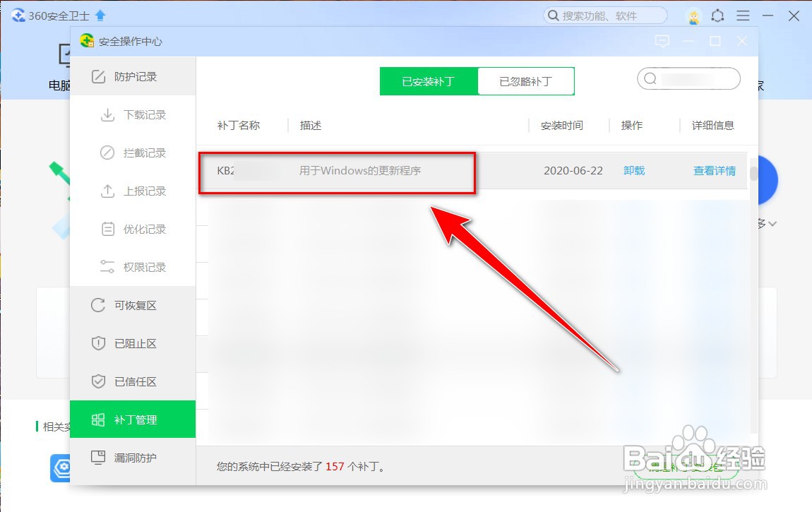
Task: Open 优化记录 in sidebar
Action: 133,230
